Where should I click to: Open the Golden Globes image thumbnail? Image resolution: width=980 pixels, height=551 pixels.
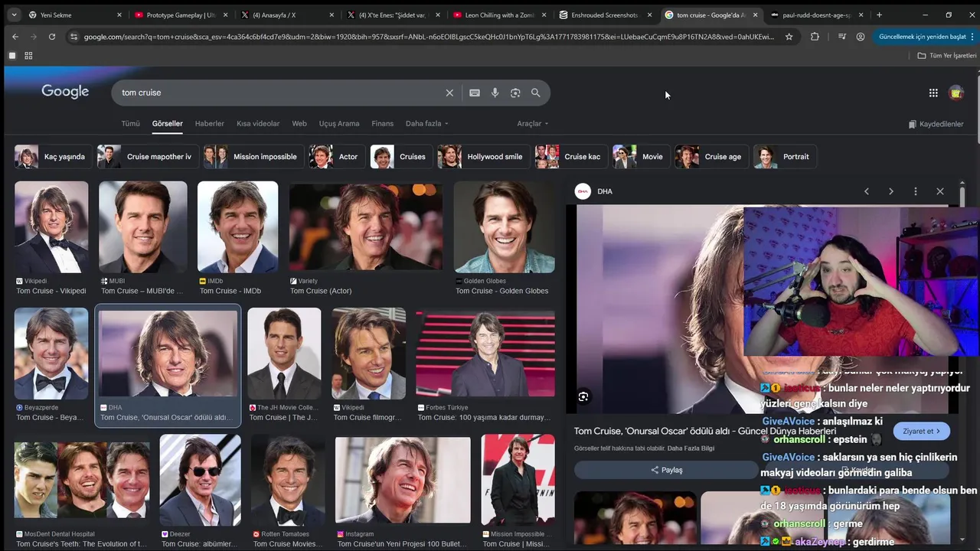pos(505,227)
